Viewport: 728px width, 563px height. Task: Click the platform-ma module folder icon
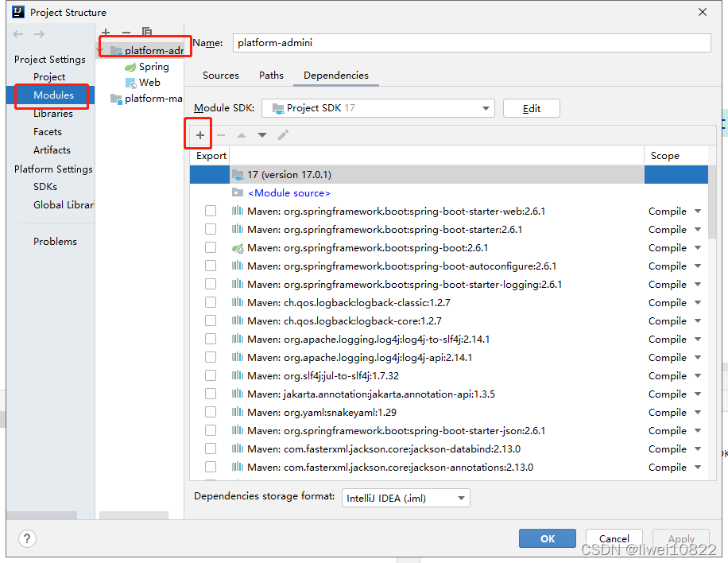tap(116, 99)
